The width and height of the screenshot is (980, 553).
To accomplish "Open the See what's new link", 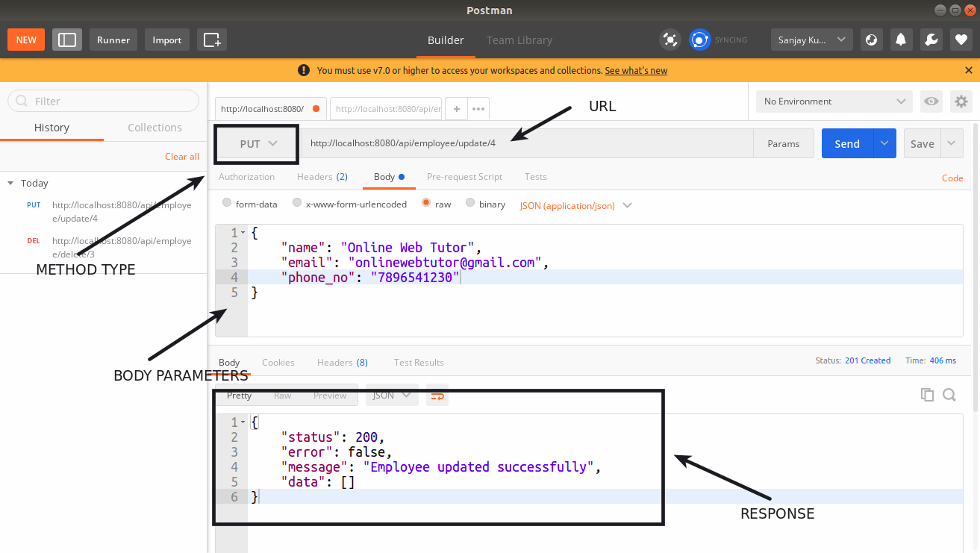I will 636,69.
